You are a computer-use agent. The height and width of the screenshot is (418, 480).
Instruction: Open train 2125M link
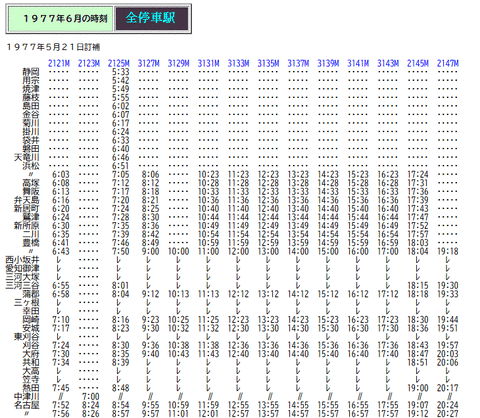point(119,63)
